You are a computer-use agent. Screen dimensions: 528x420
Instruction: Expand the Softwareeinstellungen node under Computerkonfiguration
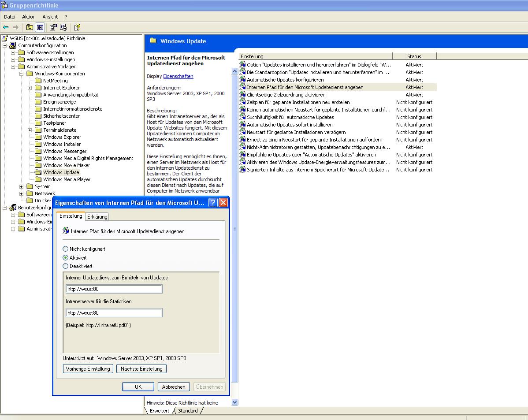pos(13,52)
